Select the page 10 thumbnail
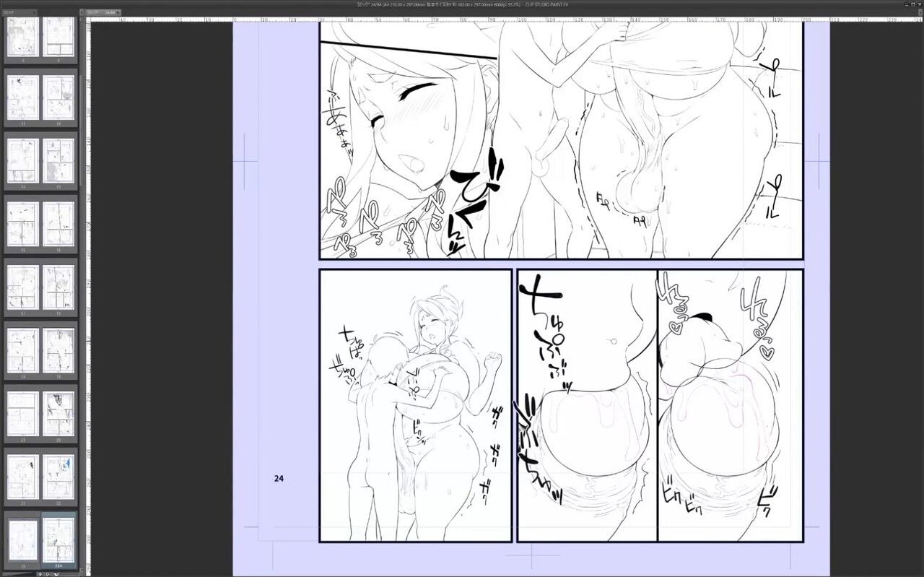The height and width of the screenshot is (577, 924). click(58, 97)
